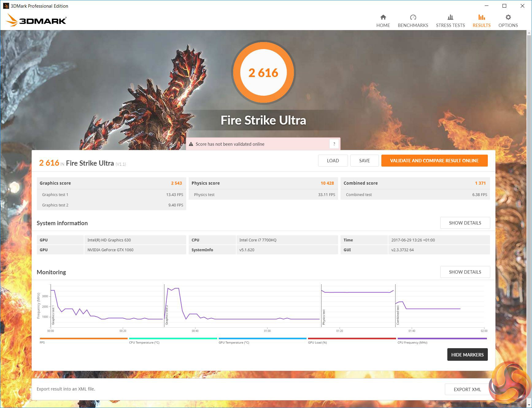
Task: Click the 'Export result into an XML file' text
Action: coord(66,389)
